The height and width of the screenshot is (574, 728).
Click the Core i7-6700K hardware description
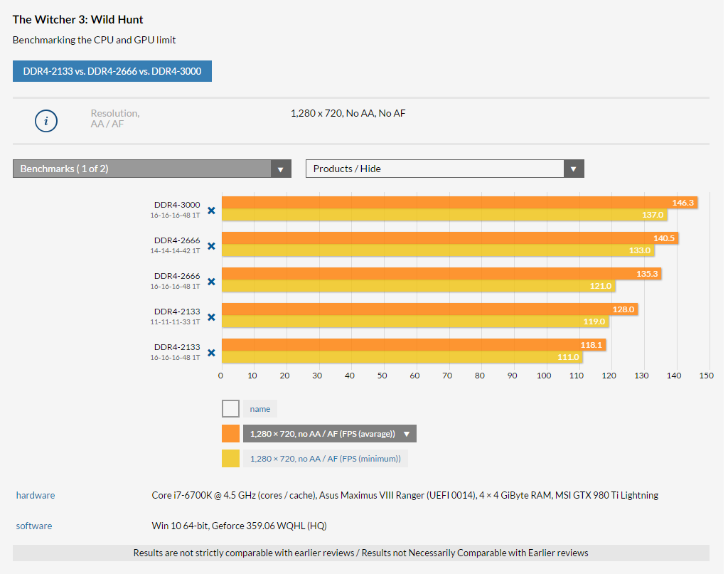pyautogui.click(x=405, y=496)
